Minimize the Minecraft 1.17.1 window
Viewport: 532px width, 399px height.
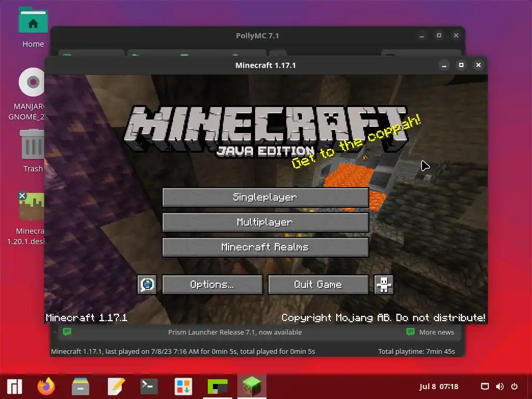point(444,65)
